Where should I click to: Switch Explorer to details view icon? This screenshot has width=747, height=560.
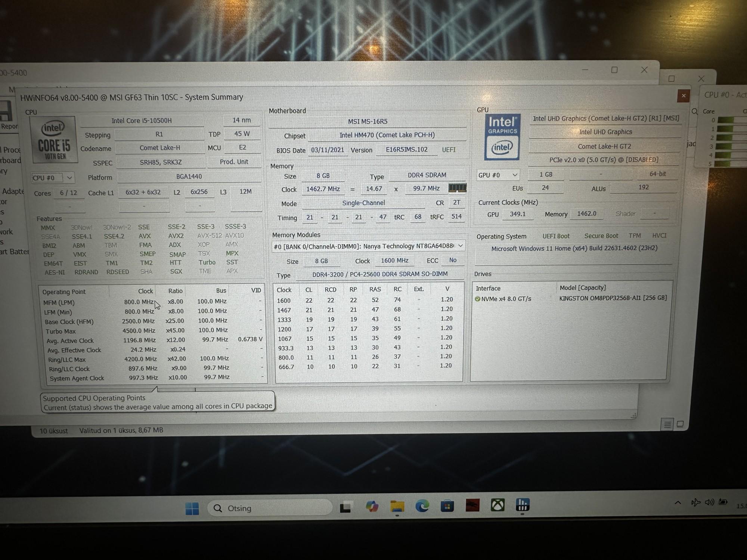(667, 424)
